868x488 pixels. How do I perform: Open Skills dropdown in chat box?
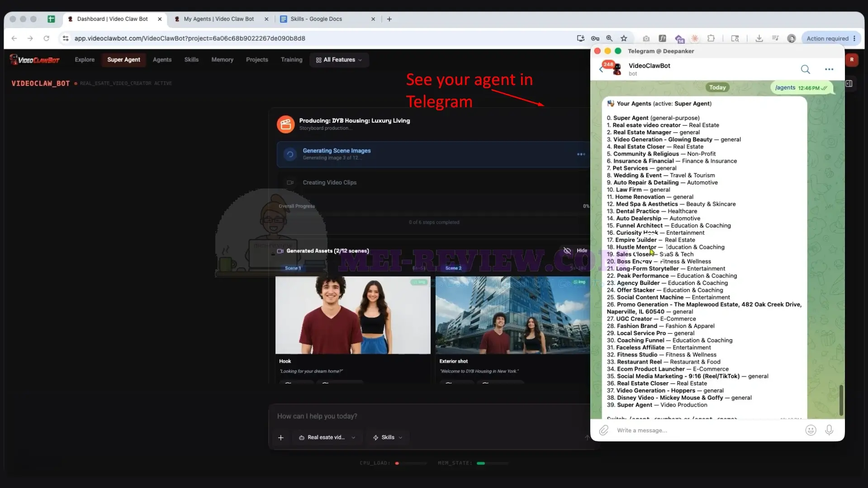pyautogui.click(x=388, y=437)
